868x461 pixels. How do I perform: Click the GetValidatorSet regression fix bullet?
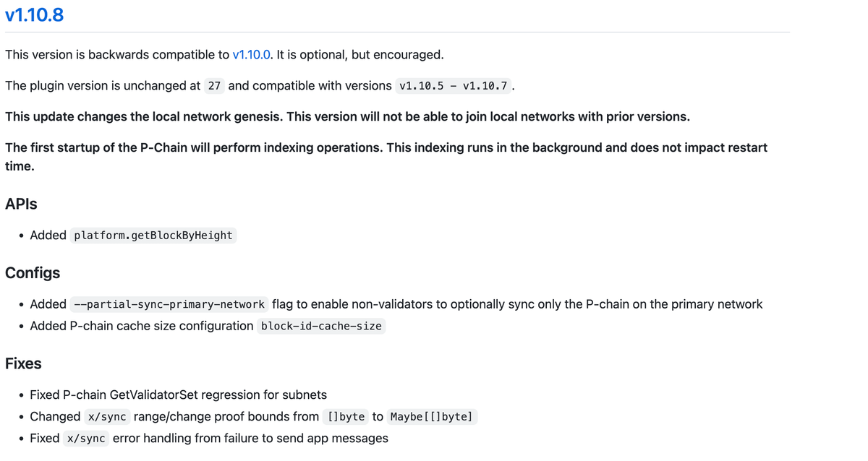(x=178, y=395)
